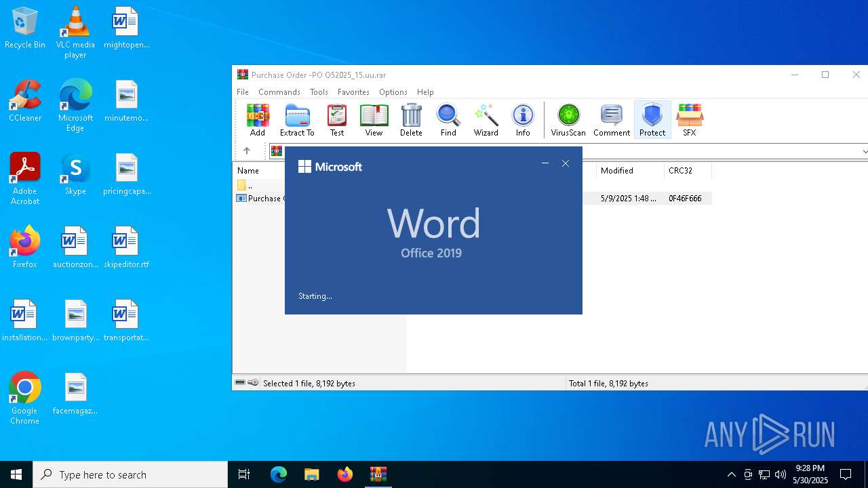868x488 pixels.
Task: Select the minutemo image file
Action: (126, 102)
